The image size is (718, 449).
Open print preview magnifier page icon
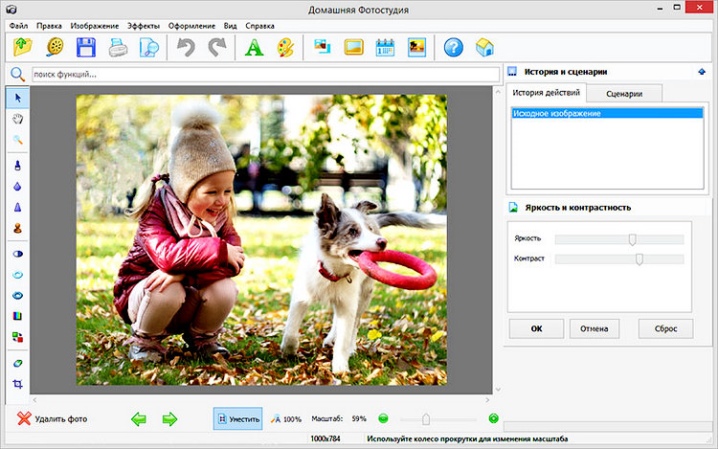(x=149, y=47)
